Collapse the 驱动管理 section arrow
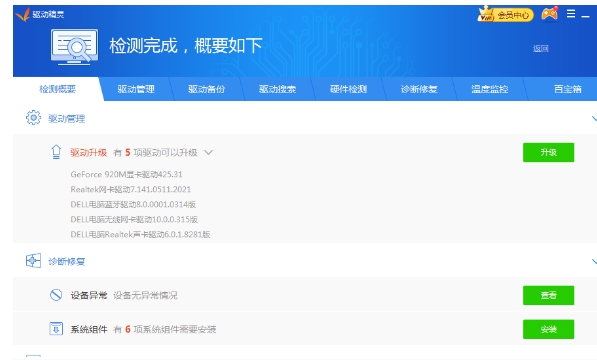Viewport: 597px width, 360px height. click(x=594, y=119)
